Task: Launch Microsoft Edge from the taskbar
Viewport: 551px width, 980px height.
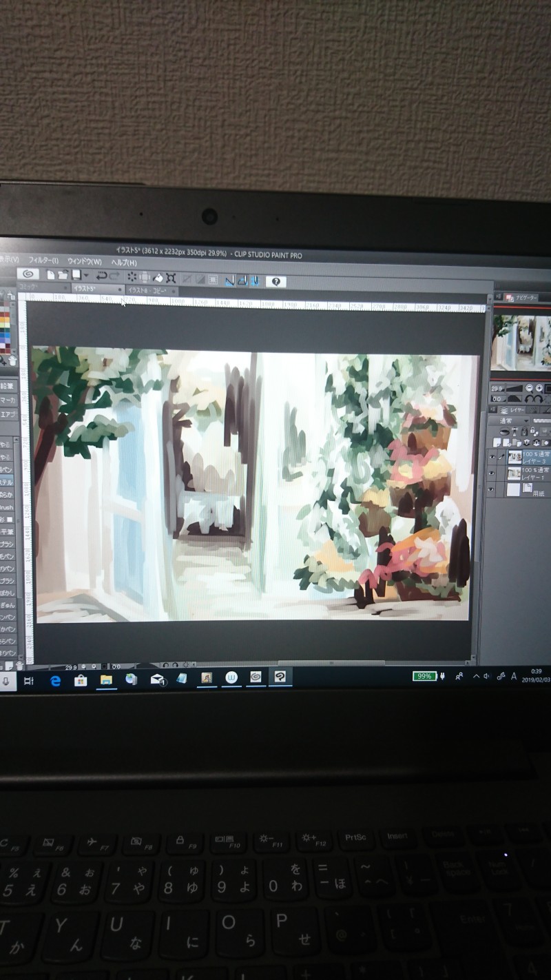Action: coord(55,680)
